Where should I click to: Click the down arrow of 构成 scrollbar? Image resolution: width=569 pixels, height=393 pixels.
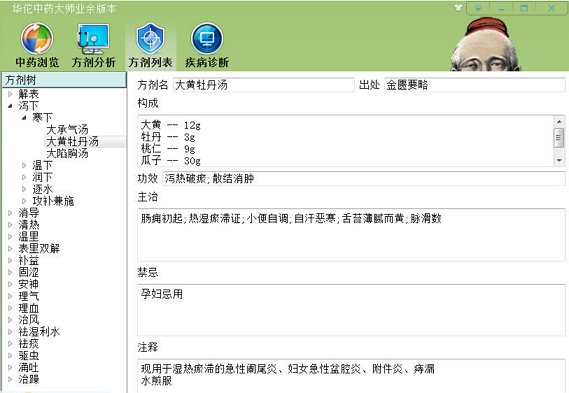pos(559,160)
